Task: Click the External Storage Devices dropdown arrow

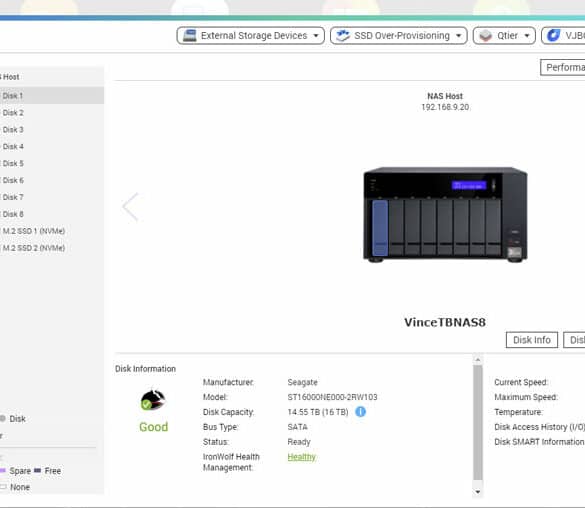Action: click(316, 36)
